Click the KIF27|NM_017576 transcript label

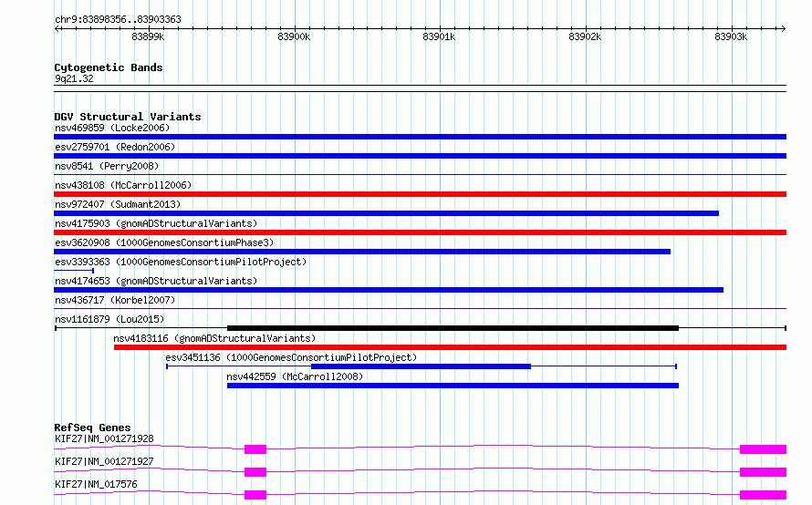pyautogui.click(x=96, y=484)
